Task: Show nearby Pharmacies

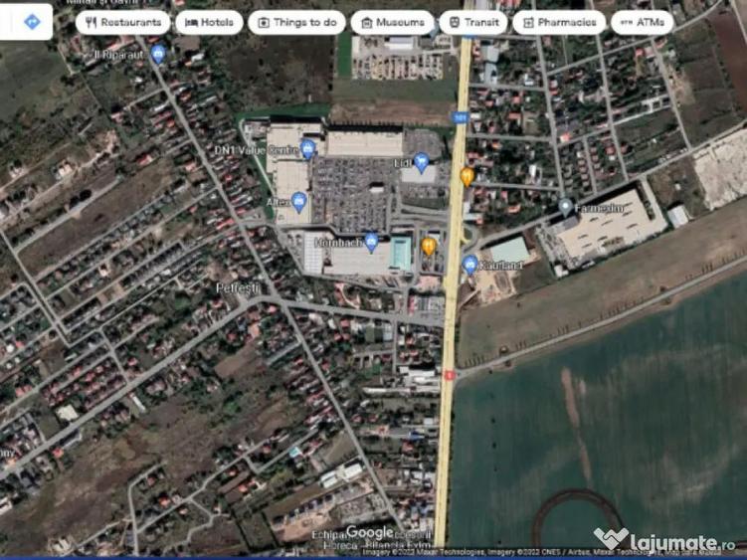Action: [x=558, y=22]
